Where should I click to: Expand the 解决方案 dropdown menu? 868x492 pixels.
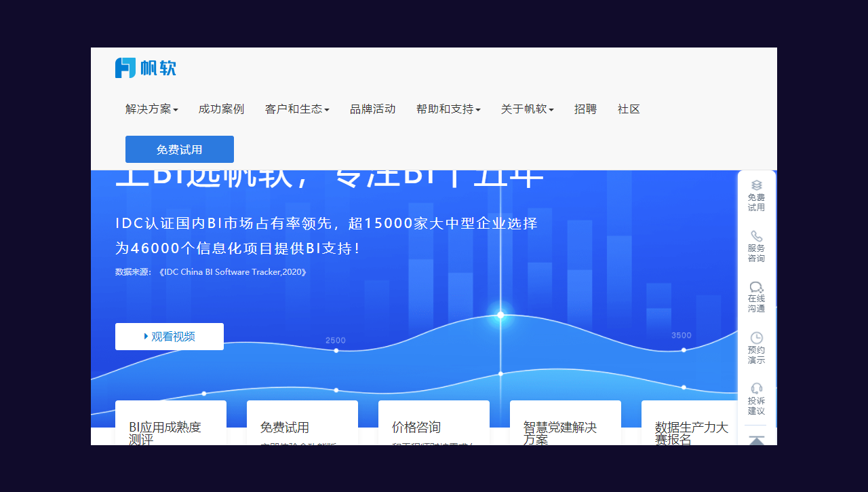(x=152, y=109)
